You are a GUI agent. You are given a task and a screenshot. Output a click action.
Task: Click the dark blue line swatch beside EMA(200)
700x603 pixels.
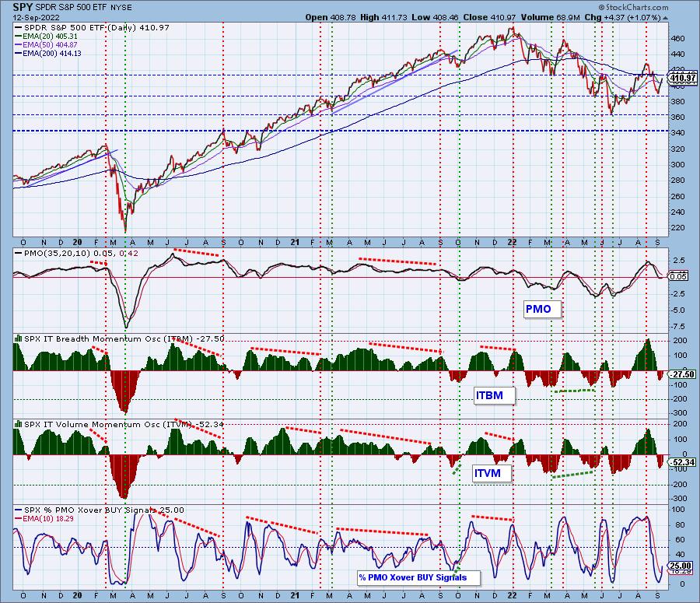click(19, 53)
